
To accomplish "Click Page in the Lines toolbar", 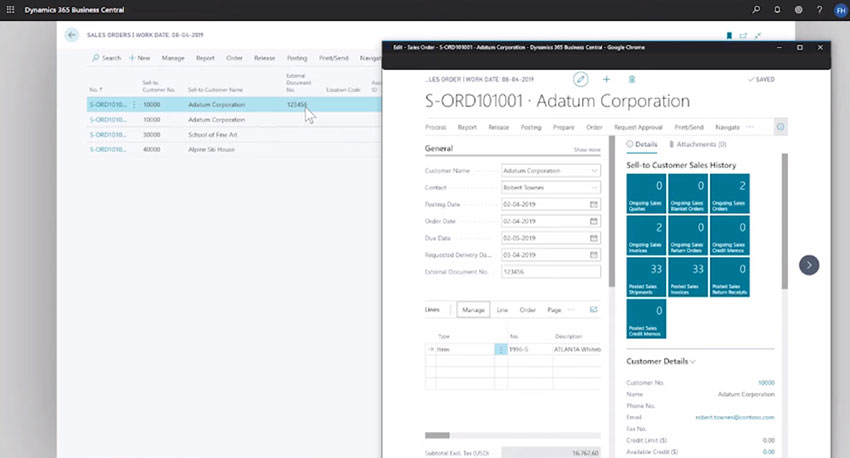I will pyautogui.click(x=554, y=310).
